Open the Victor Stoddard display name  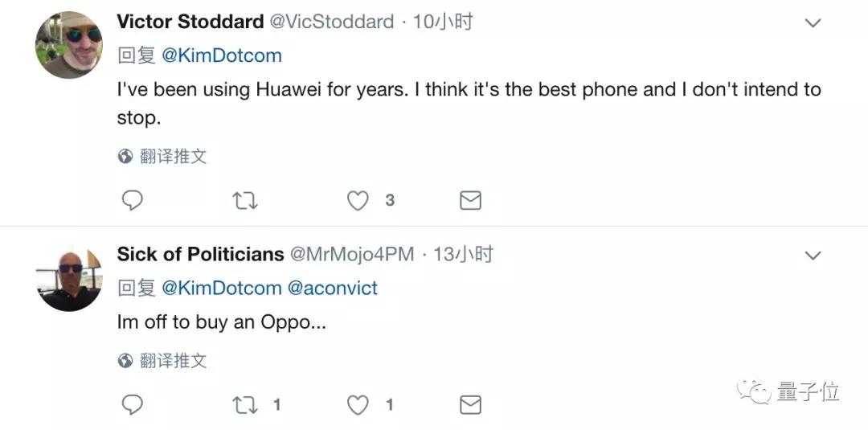click(x=190, y=22)
